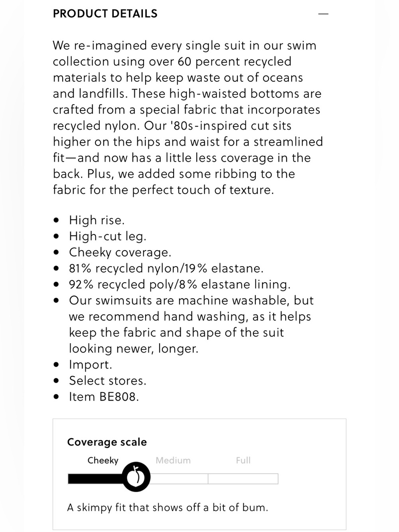
Task: Click the 'Item BE808.' bullet text
Action: point(104,397)
